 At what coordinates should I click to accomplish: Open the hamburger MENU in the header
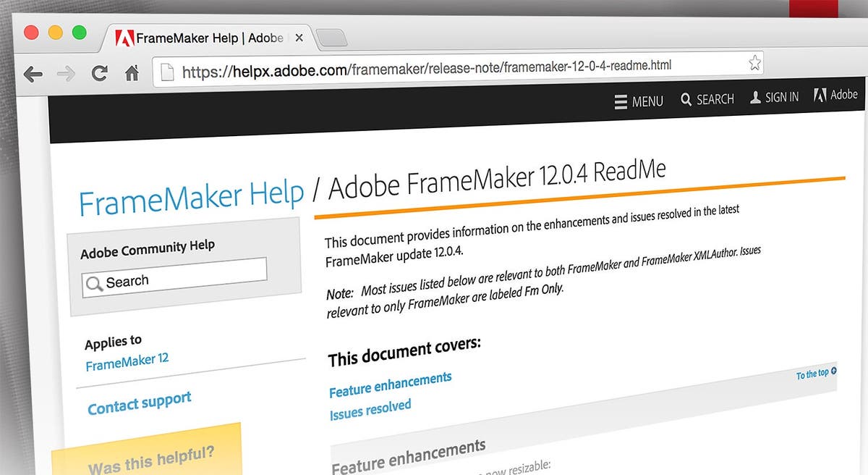(x=619, y=102)
